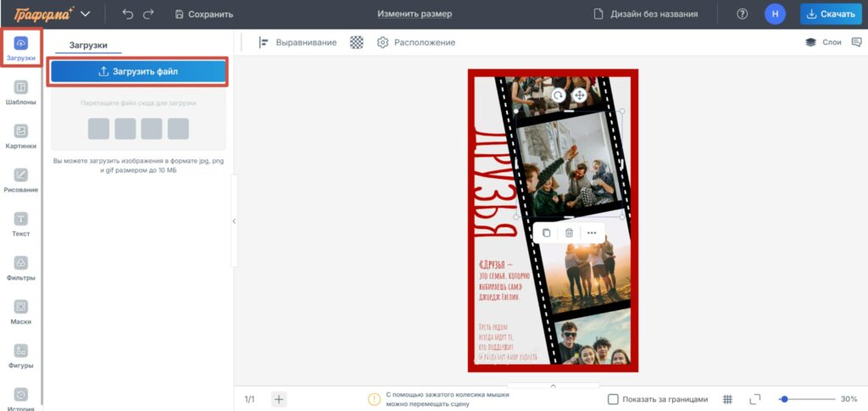Screen dimensions: 868x411
Task: Open the Загрузки sidebar section
Action: coord(21,48)
